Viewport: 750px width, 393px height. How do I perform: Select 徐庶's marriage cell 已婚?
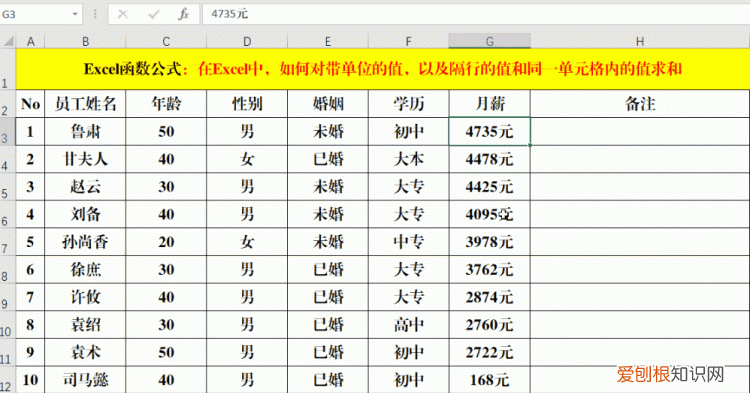(328, 270)
